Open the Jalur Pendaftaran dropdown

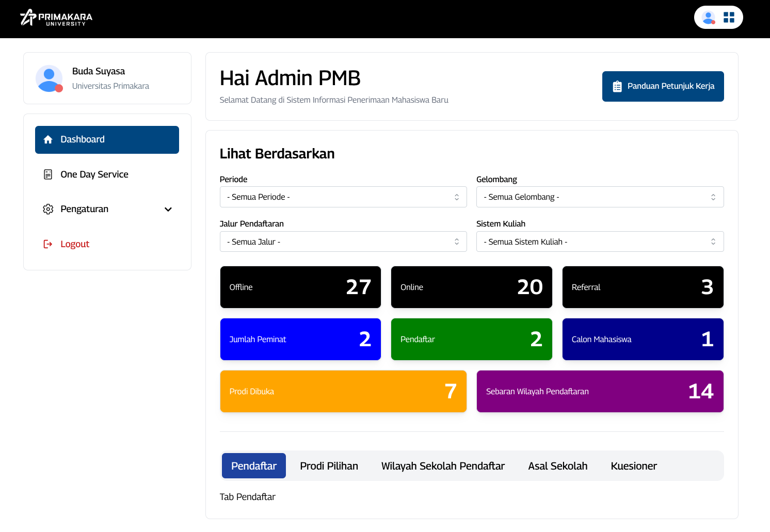pyautogui.click(x=343, y=241)
